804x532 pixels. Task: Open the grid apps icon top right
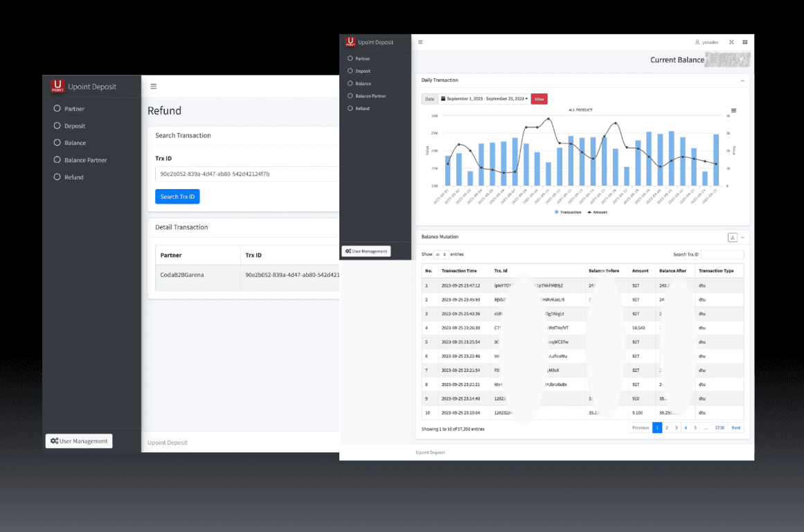coord(745,42)
